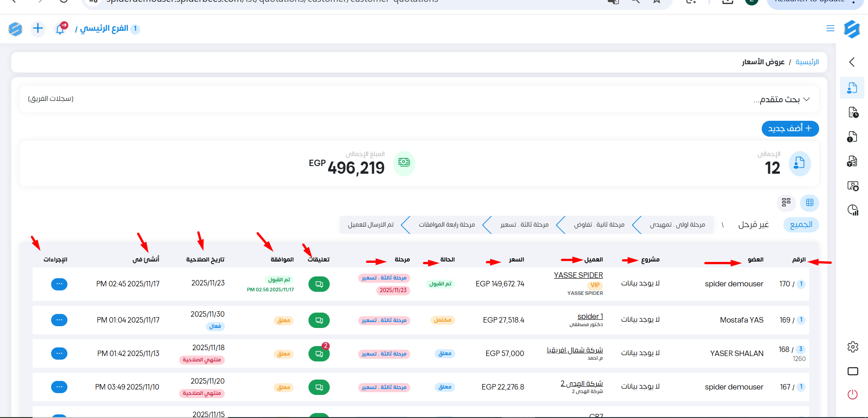The image size is (868, 418).
Task: Switch to card list view
Action: pos(786,203)
